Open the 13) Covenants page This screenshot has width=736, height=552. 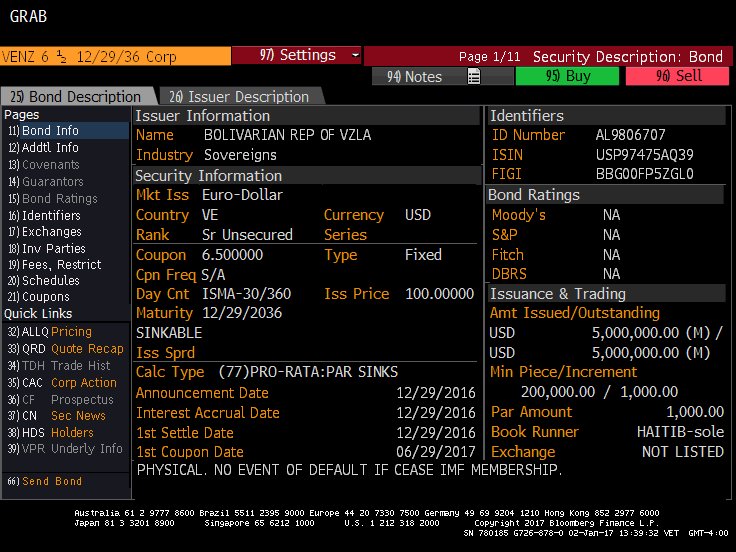[44, 165]
